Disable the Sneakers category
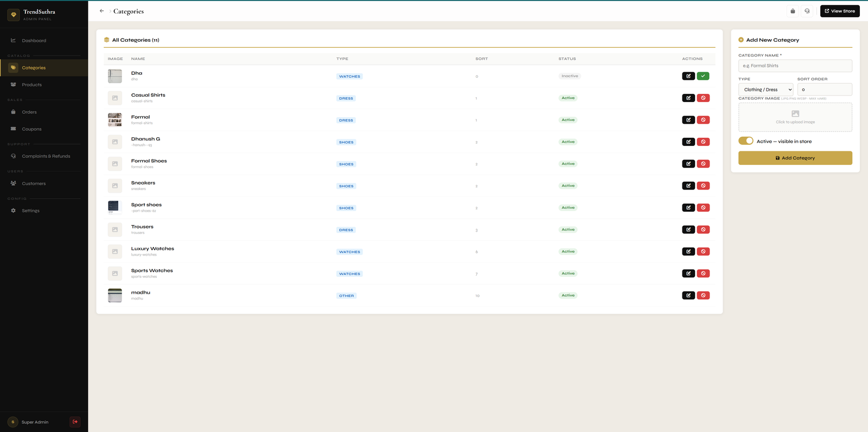 coord(703,186)
